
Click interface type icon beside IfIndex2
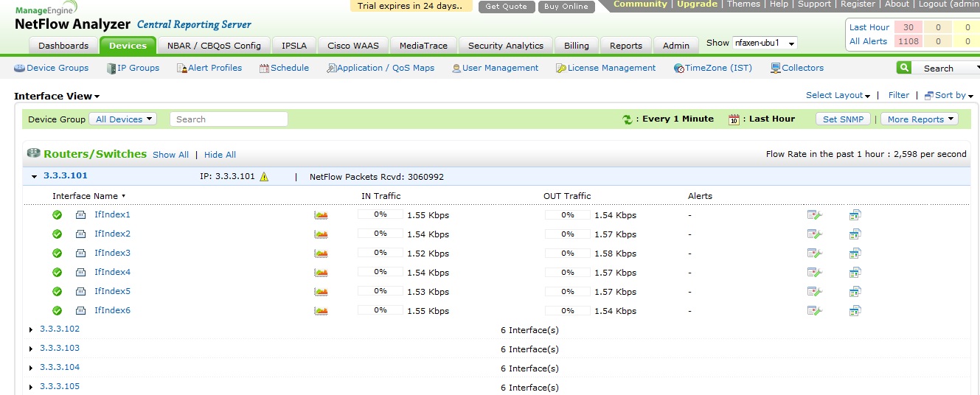(x=80, y=234)
